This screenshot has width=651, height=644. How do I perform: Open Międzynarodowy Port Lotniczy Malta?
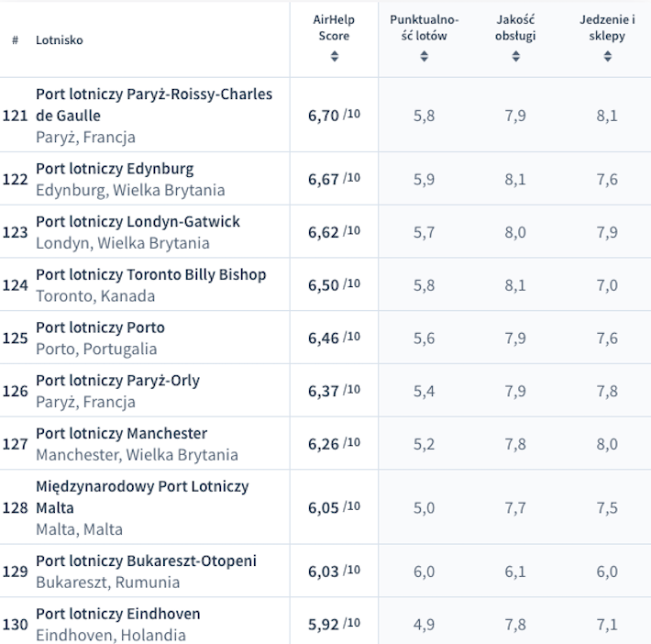142,497
